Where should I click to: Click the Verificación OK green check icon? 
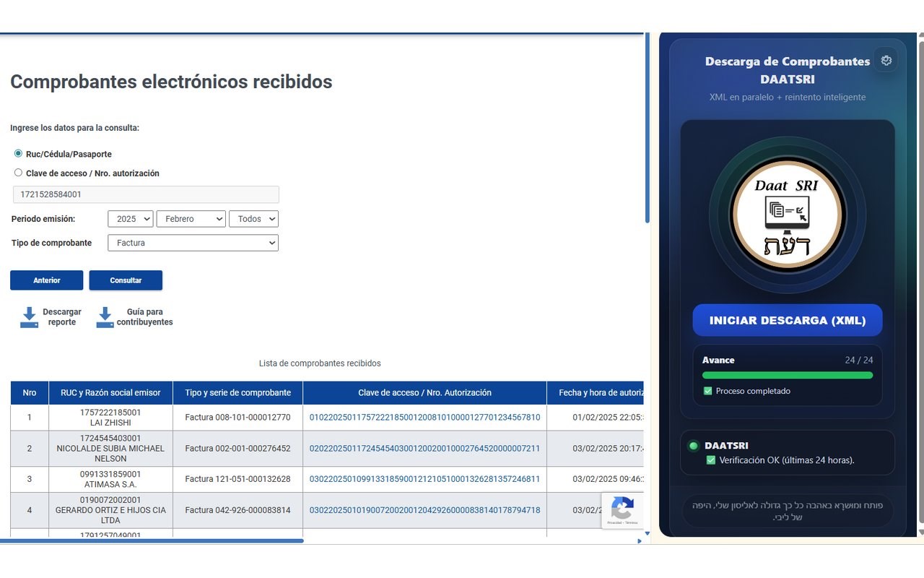711,460
